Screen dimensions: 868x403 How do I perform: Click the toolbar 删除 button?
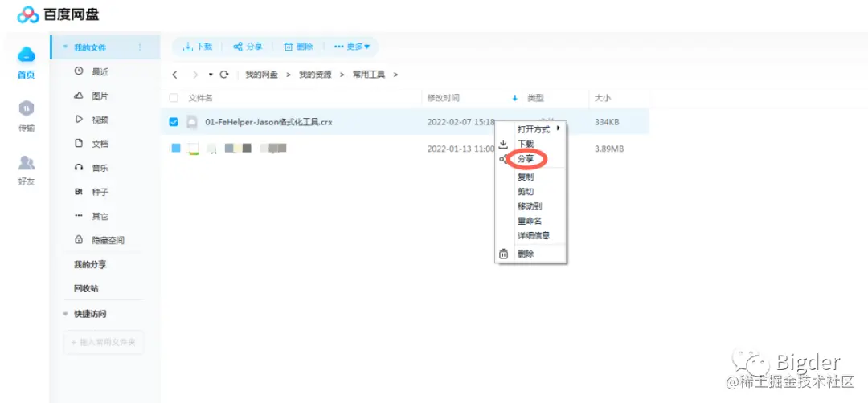(x=298, y=47)
